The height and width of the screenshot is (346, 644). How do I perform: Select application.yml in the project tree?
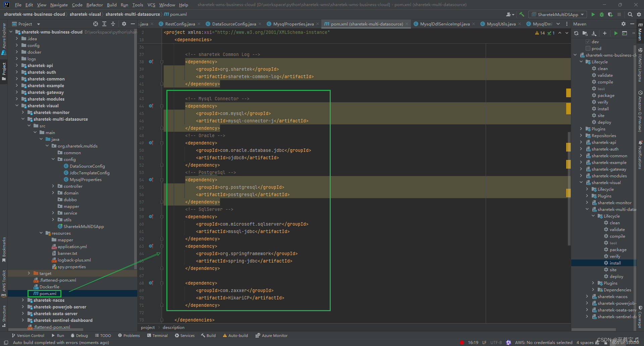click(72, 246)
